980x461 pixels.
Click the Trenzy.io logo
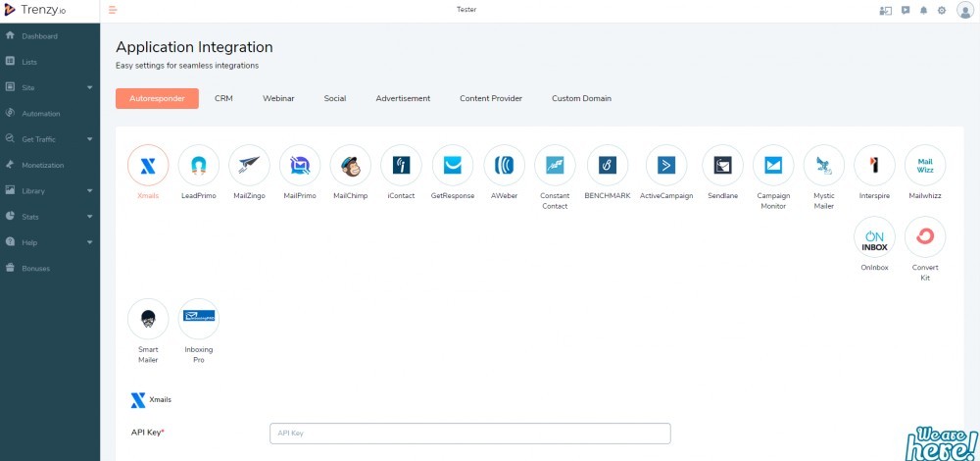[35, 10]
